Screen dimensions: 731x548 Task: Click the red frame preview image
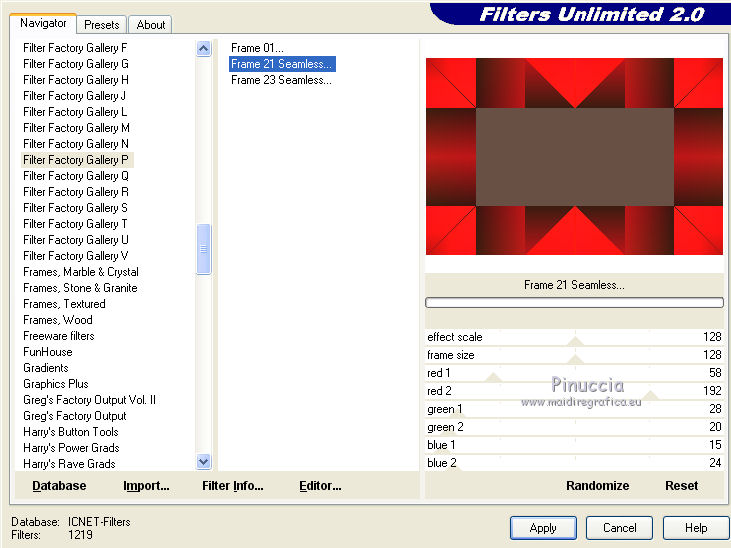574,156
